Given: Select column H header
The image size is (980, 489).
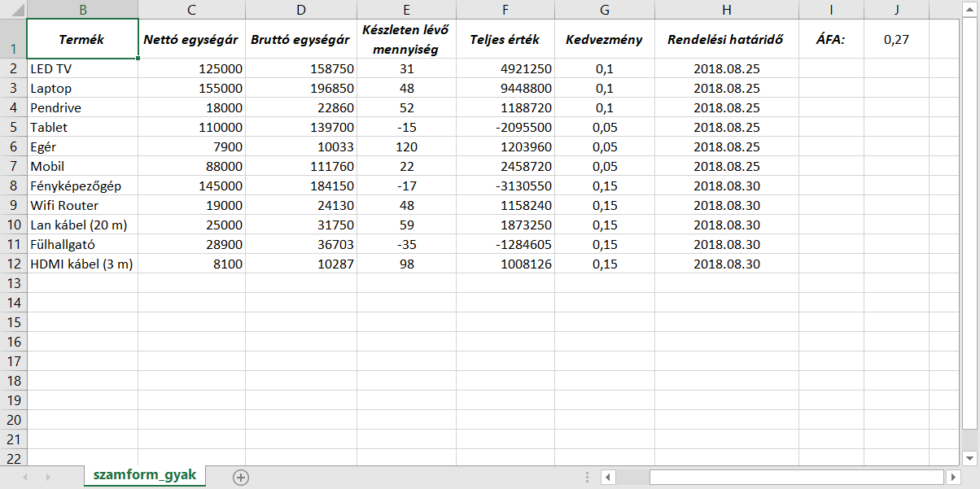Looking at the screenshot, I should 726,10.
